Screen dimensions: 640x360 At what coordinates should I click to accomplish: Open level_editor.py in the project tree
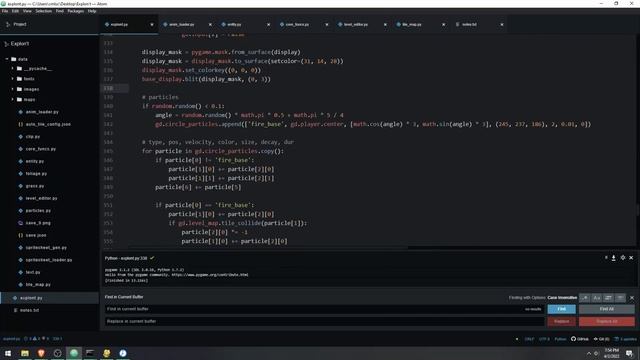(41, 198)
